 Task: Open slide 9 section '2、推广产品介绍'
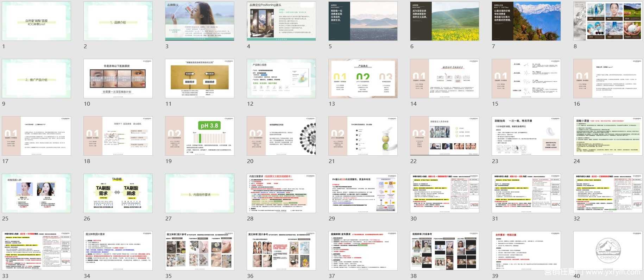click(36, 79)
